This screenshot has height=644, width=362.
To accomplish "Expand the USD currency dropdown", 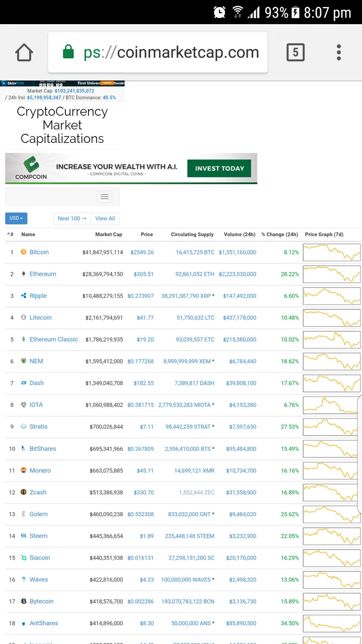I will [16, 218].
